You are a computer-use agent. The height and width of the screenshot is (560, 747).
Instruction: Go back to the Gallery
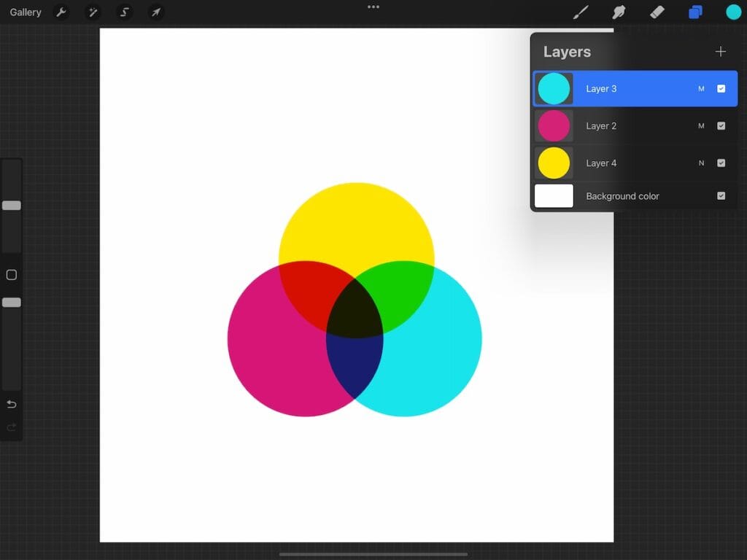coord(25,12)
